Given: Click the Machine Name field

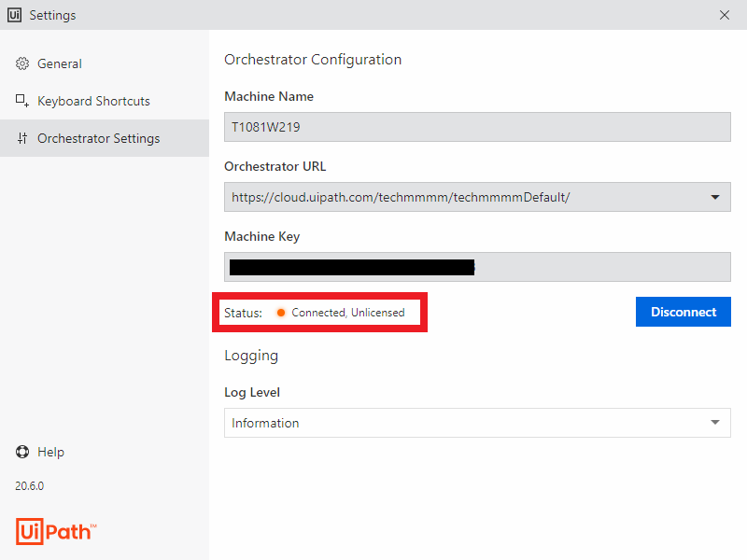Looking at the screenshot, I should 477,127.
